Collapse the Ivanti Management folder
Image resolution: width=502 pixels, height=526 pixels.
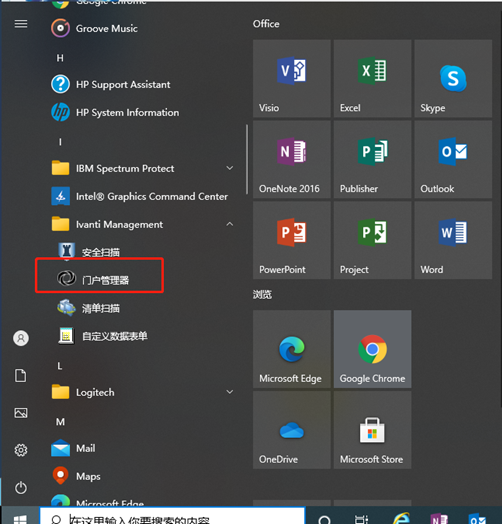coord(141,224)
